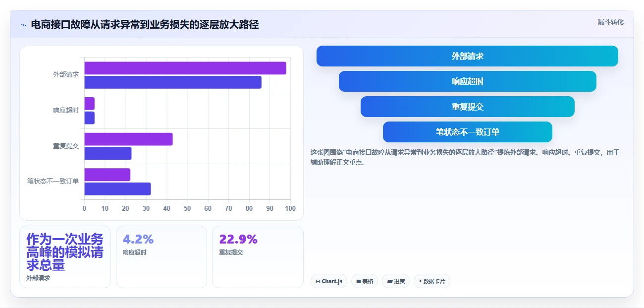Click the 外部请求 chart axis label
Viewport: 644px width, 308px height.
pos(66,75)
